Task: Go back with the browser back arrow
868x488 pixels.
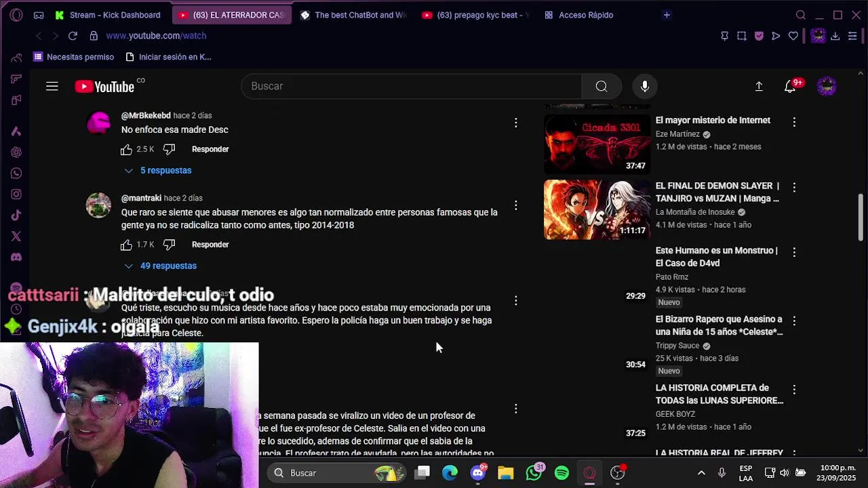Action: [39, 36]
